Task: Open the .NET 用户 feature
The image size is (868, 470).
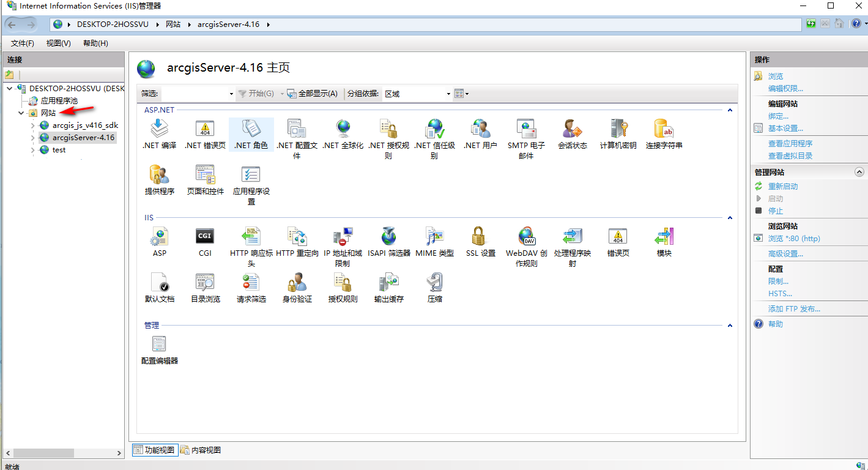Action: click(x=480, y=135)
